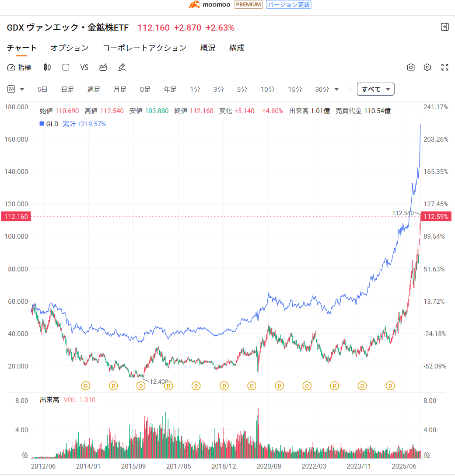Open the VS comparison tool
This screenshot has width=455, height=476.
tap(84, 67)
